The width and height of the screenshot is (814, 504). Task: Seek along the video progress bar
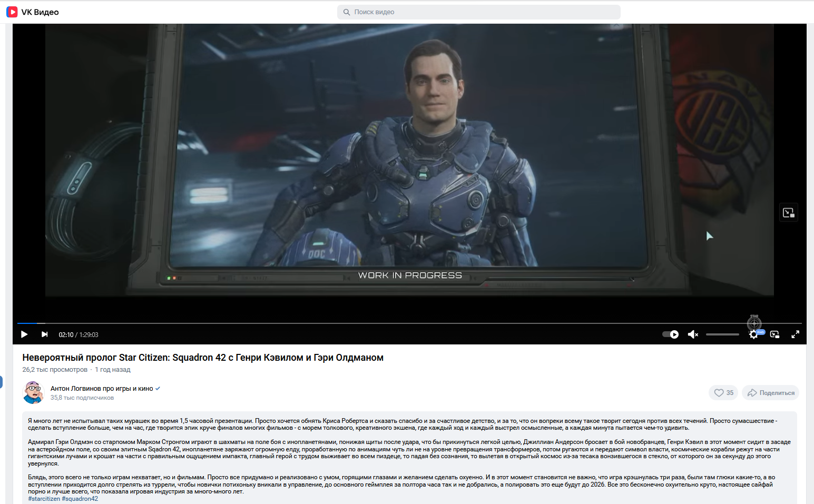point(409,323)
